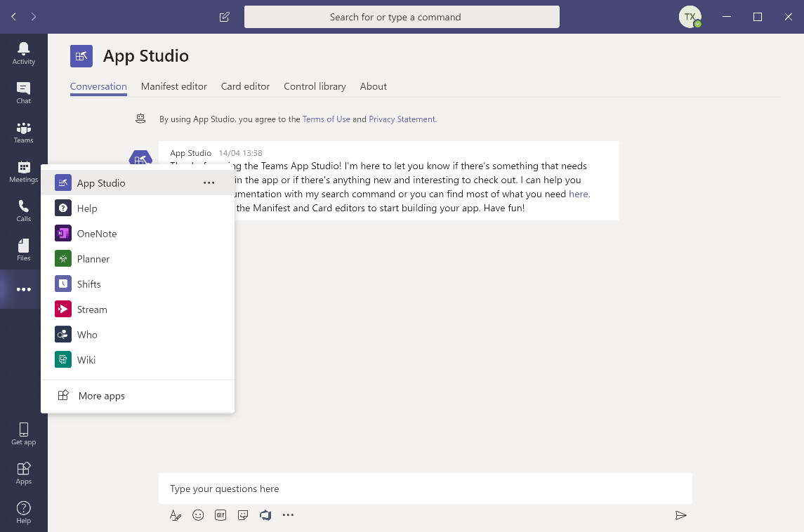Open Chat in the left rail
The height and width of the screenshot is (532, 804).
tap(24, 93)
